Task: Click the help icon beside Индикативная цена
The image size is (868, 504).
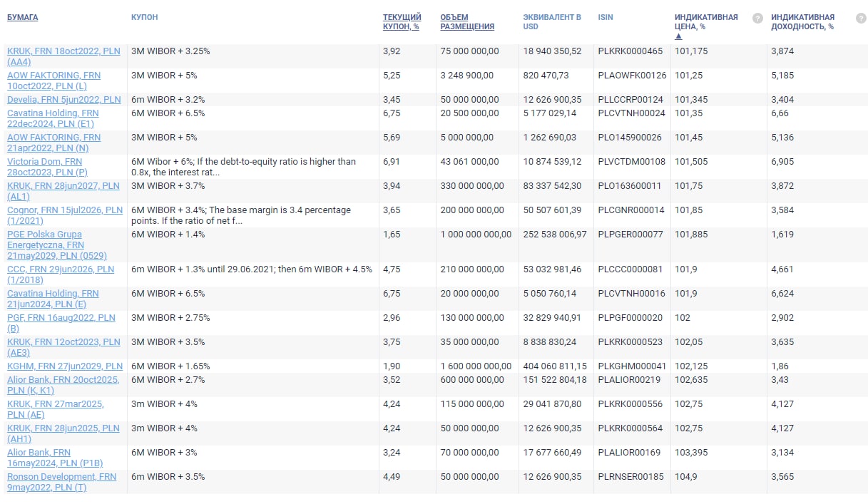Action: pos(757,19)
